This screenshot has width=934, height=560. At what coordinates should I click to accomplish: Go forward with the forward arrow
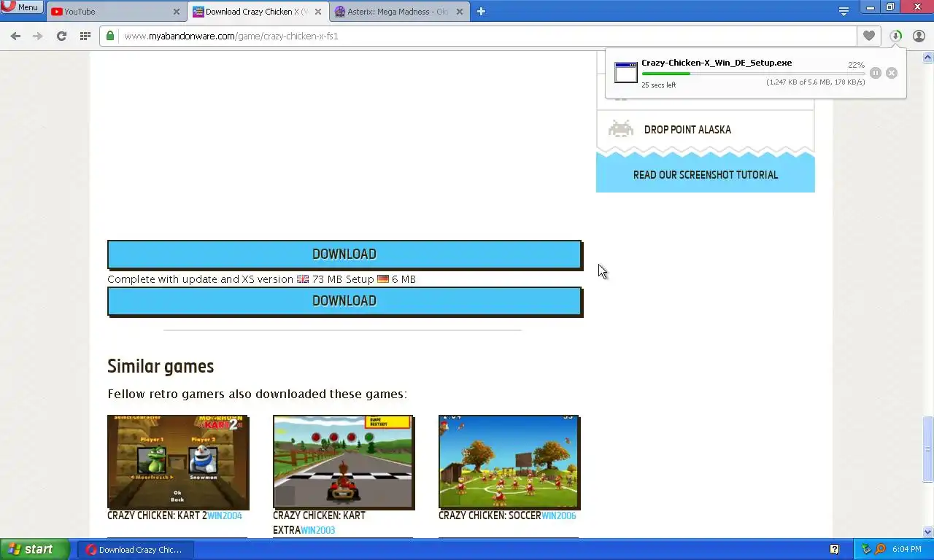click(38, 36)
